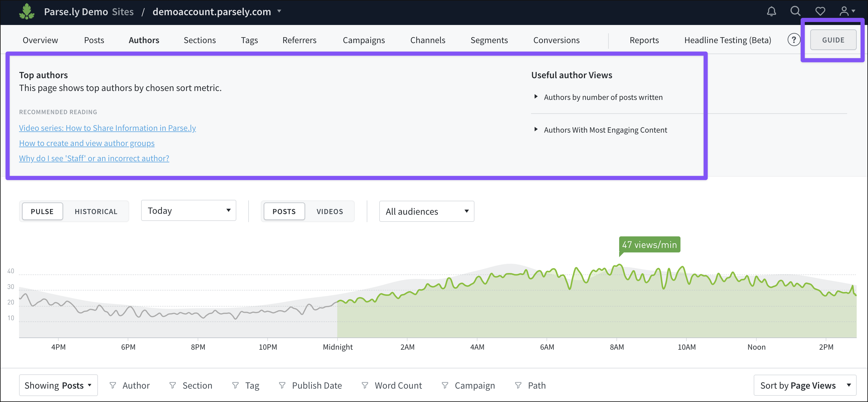
Task: Open the Sections tab
Action: [x=200, y=40]
